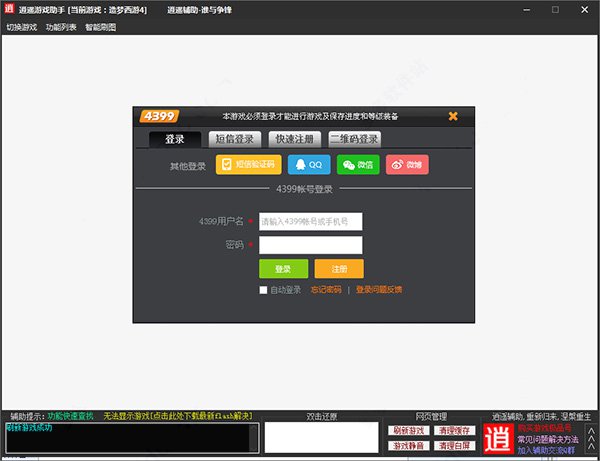Viewport: 600px width, 461px height.
Task: Select Weibo (微博) login option
Action: (x=407, y=164)
